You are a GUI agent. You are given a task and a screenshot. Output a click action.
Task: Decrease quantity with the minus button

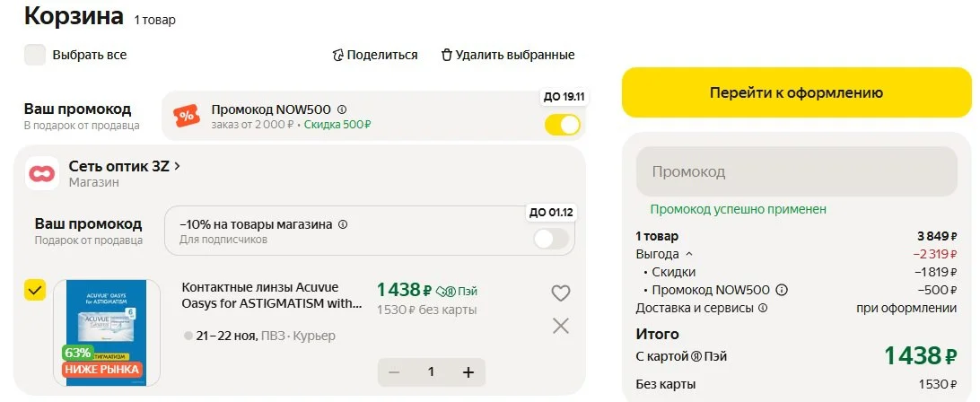(394, 372)
